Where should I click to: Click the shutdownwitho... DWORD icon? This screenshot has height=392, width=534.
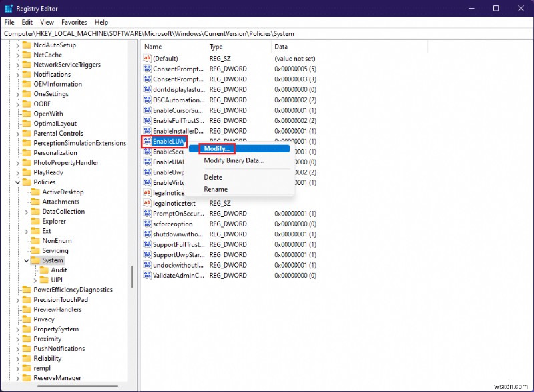[147, 234]
